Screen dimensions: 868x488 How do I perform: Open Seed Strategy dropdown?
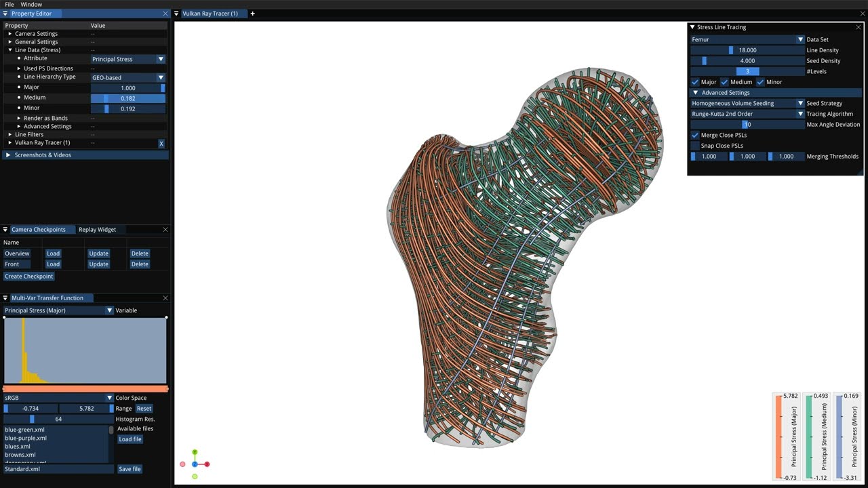tap(747, 104)
